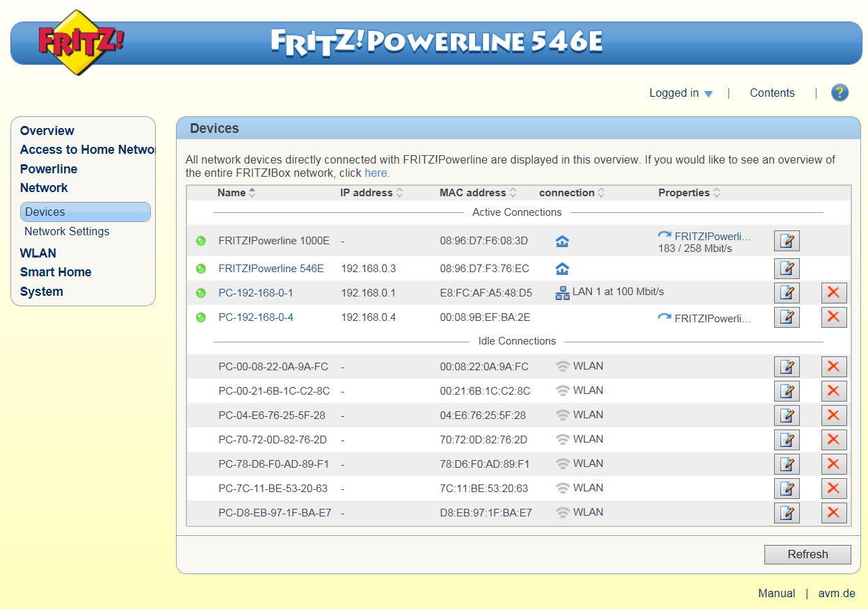This screenshot has height=609, width=868.
Task: Visit the avm.de link
Action: coord(837,594)
